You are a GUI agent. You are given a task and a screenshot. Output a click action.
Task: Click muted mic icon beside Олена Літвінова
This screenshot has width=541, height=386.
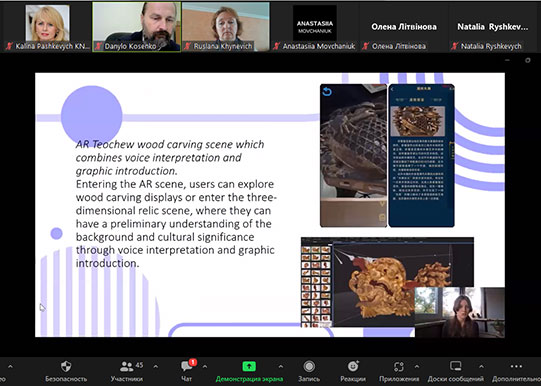pos(366,46)
